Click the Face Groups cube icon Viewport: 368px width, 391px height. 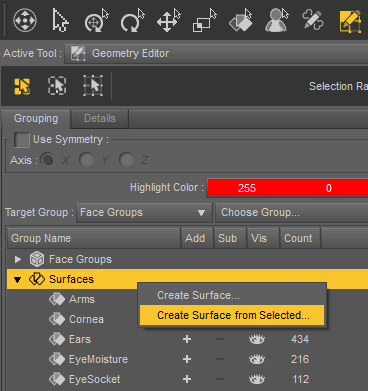37,259
